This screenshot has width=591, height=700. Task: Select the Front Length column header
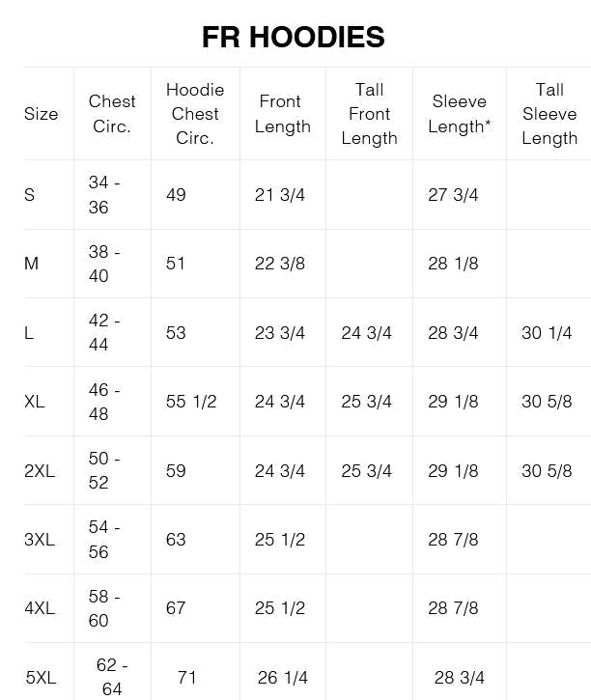point(283,114)
